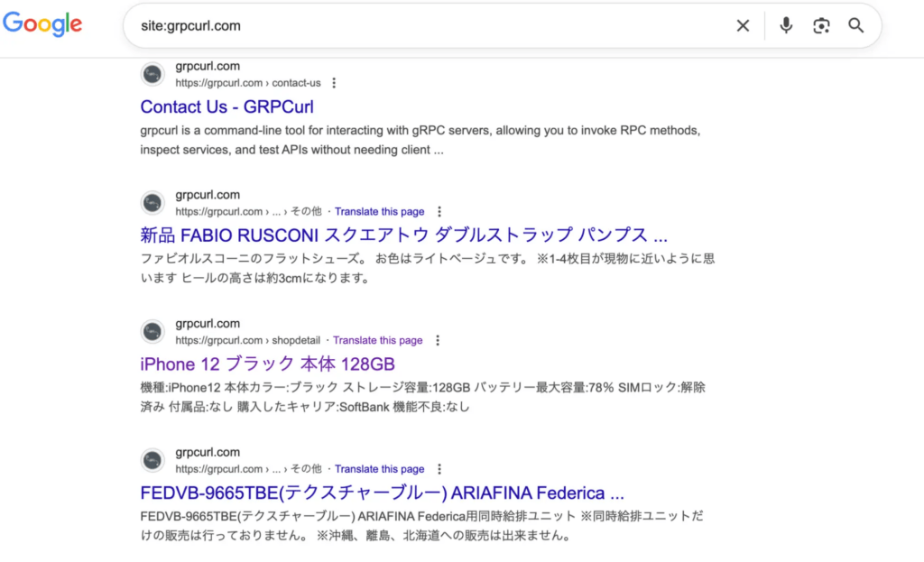Click Translate this page for iPhone 12 result
This screenshot has width=924, height=562.
[378, 340]
